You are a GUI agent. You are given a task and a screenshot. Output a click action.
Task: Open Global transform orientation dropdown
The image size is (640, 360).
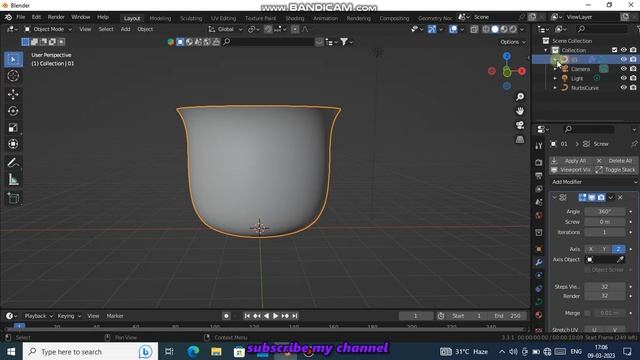click(x=225, y=29)
